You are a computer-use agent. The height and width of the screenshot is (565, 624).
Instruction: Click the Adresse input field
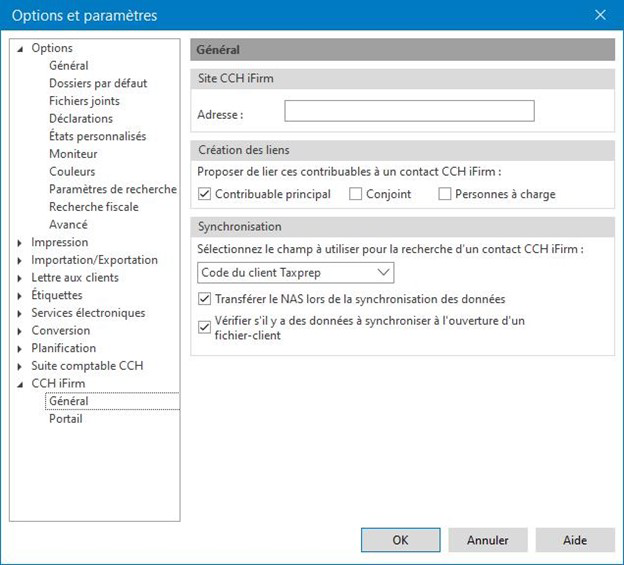point(409,111)
